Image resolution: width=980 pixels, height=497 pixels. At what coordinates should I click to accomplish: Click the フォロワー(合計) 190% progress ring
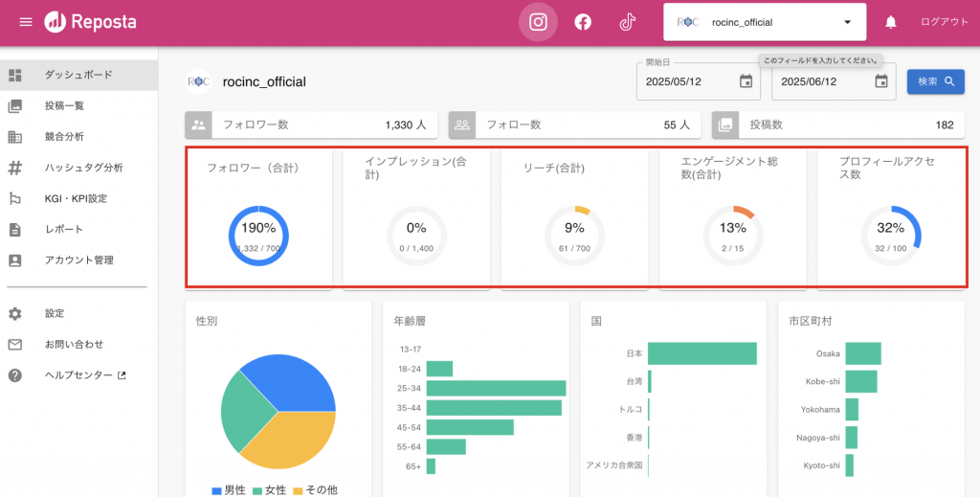258,237
